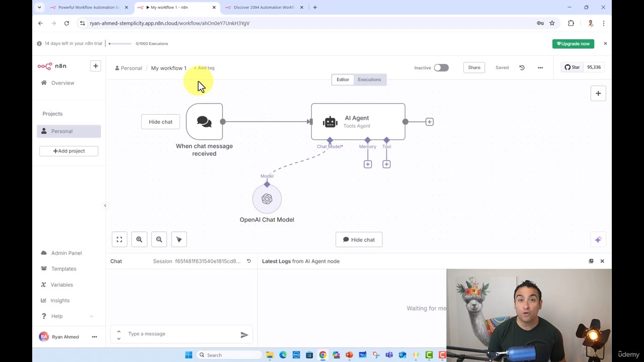
Task: Click the plus button beside the n8n logo
Action: (96, 66)
